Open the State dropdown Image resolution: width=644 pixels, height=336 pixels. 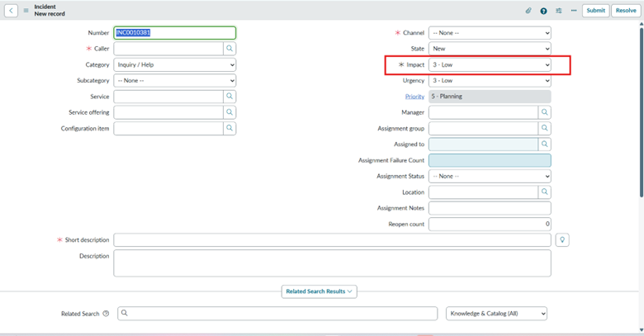pyautogui.click(x=490, y=49)
